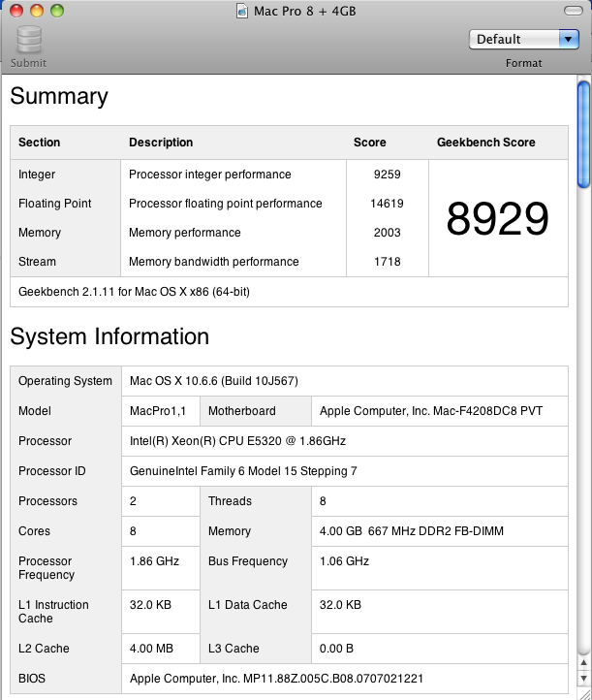
Task: Select the Memory score 2003
Action: pos(387,232)
